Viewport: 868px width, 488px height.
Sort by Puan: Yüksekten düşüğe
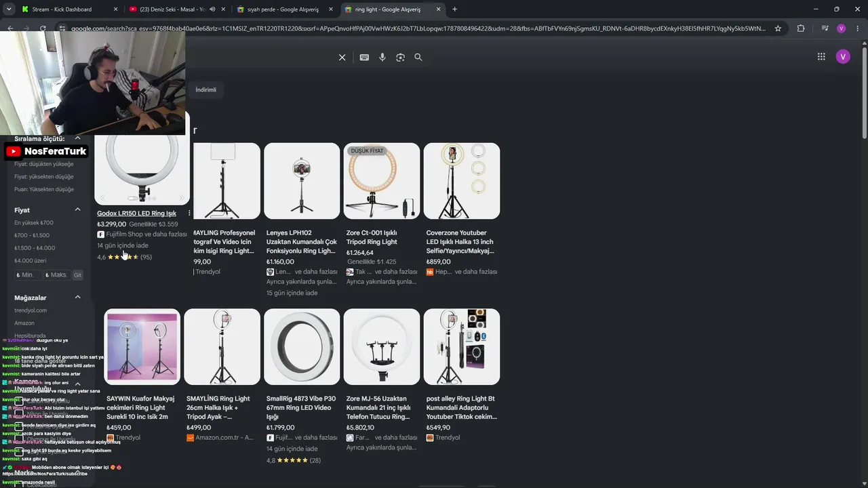click(44, 189)
